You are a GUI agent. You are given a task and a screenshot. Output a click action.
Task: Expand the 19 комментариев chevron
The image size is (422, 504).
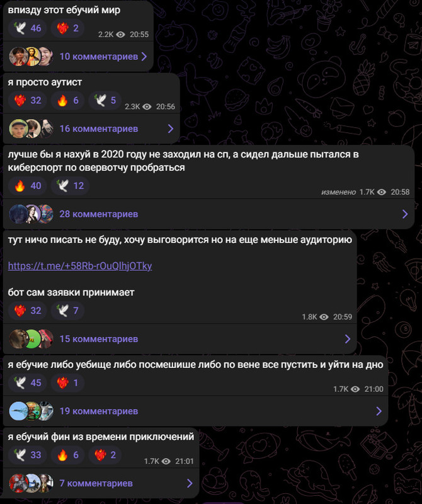[379, 411]
